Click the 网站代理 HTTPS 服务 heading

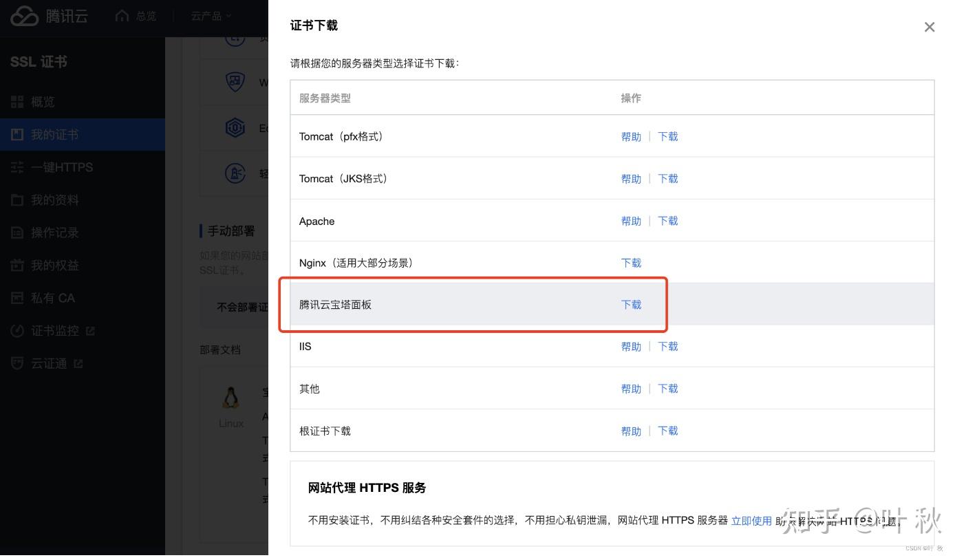click(367, 488)
